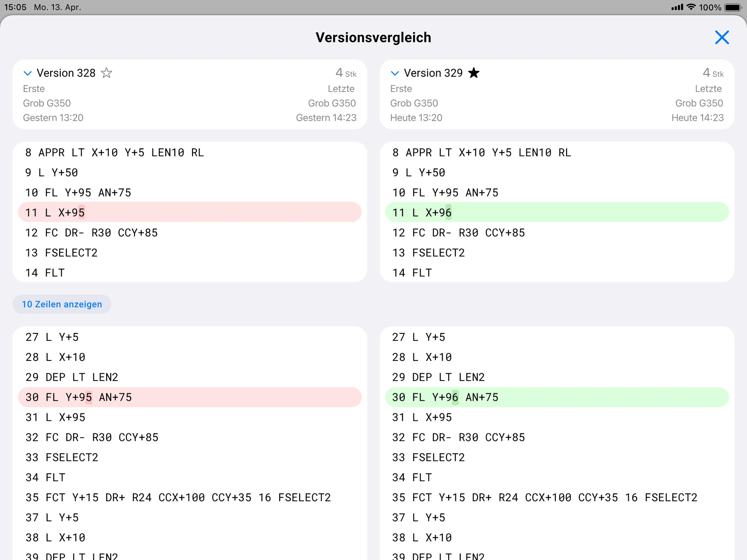Click removed line 30 FL Y+95 AN+75

click(190, 397)
